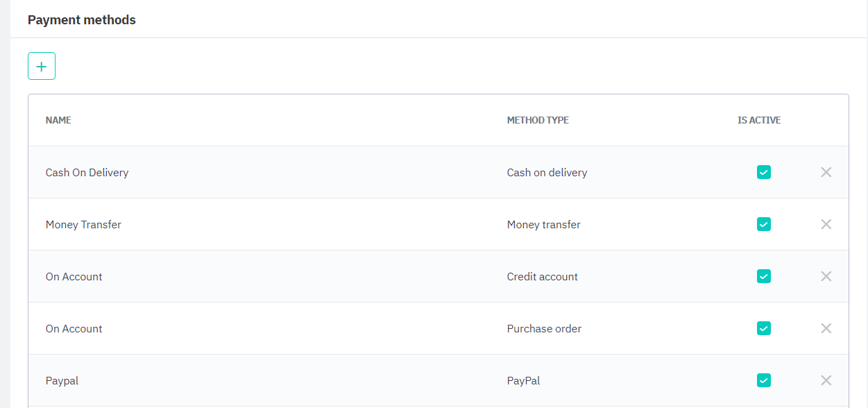Select the Money Transfer name cell
Viewport: 868px width, 408px height.
[x=83, y=224]
